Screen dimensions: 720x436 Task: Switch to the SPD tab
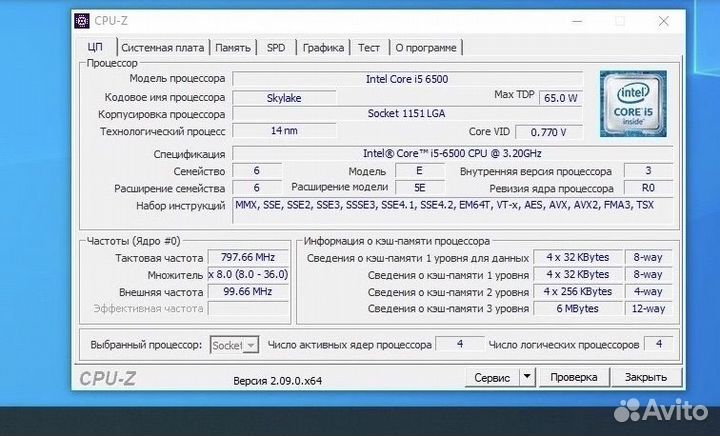point(276,48)
